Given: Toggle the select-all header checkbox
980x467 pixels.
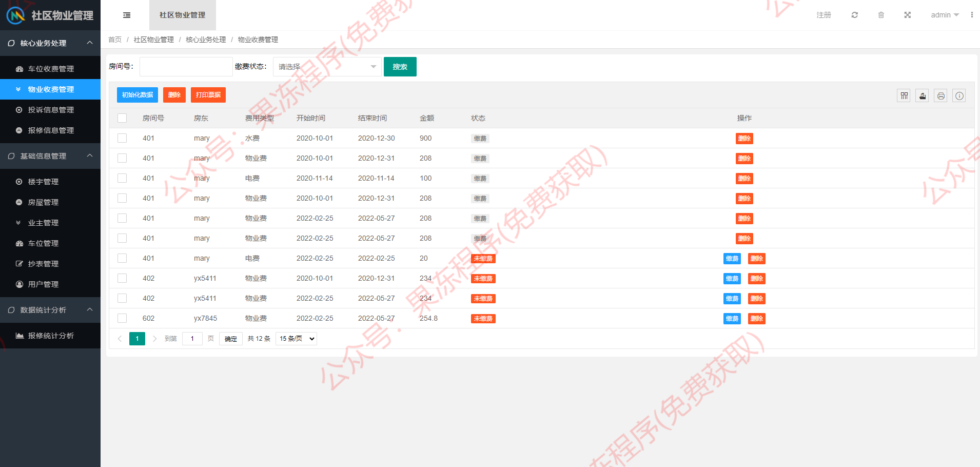Looking at the screenshot, I should point(122,118).
